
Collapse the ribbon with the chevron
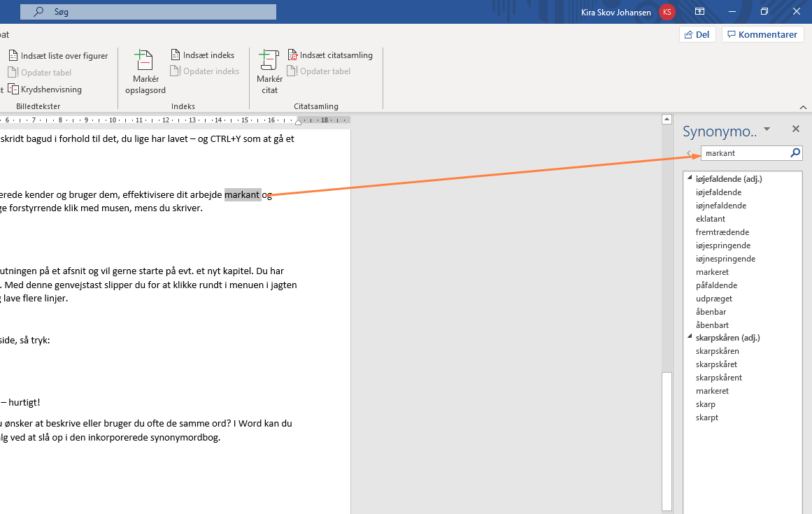tap(803, 107)
